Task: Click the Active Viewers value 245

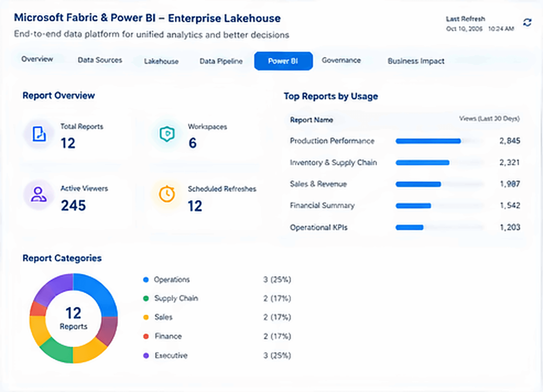Action: 73,206
